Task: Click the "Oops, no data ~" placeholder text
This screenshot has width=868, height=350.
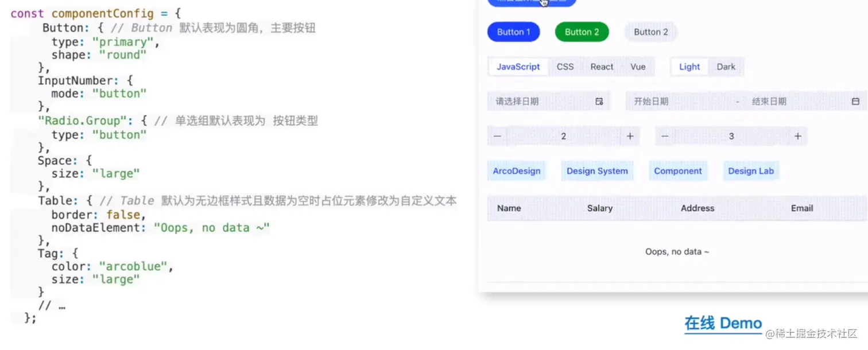Action: click(x=677, y=252)
